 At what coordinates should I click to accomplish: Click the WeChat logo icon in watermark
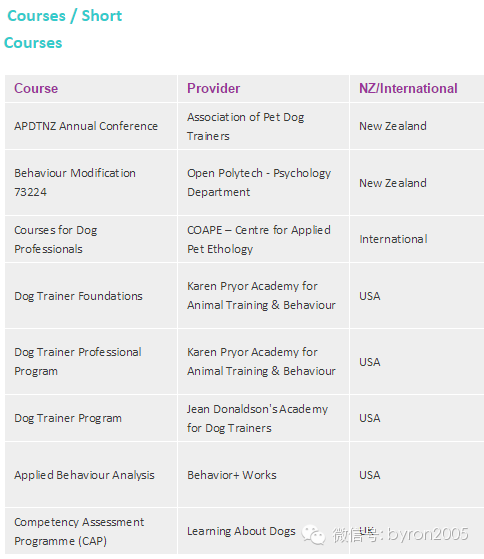coord(313,535)
